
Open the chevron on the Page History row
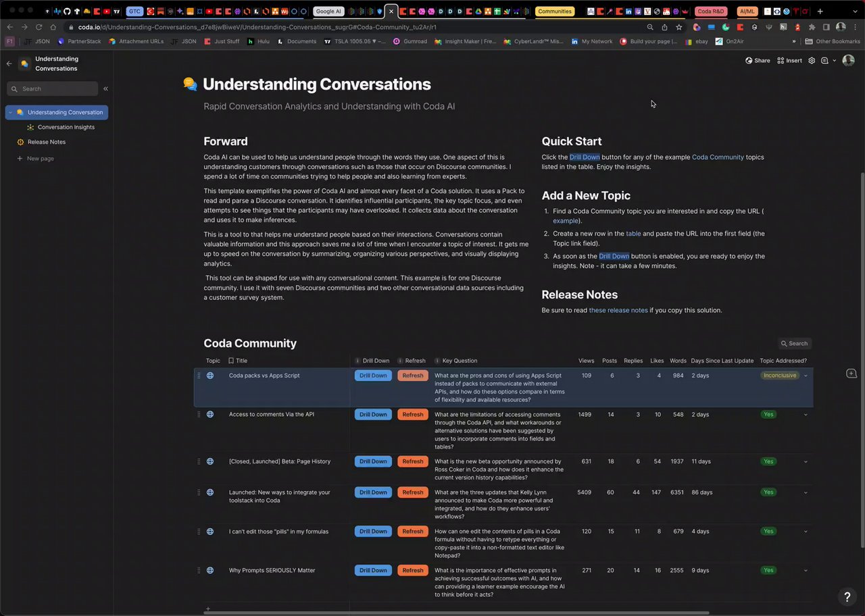tap(806, 462)
